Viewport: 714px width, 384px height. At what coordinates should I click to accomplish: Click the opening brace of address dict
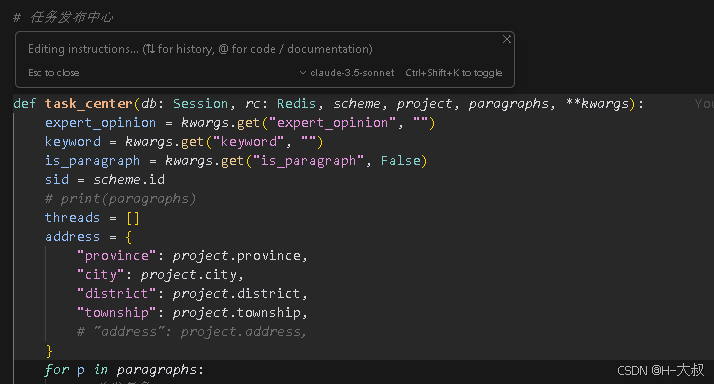(x=129, y=237)
